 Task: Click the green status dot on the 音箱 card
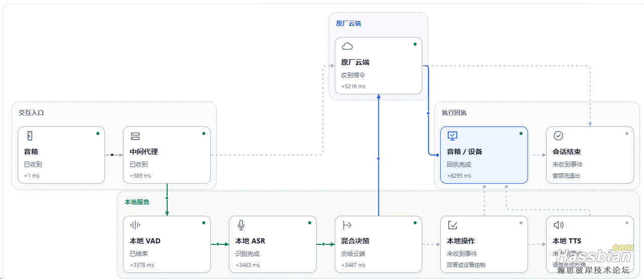(97, 133)
